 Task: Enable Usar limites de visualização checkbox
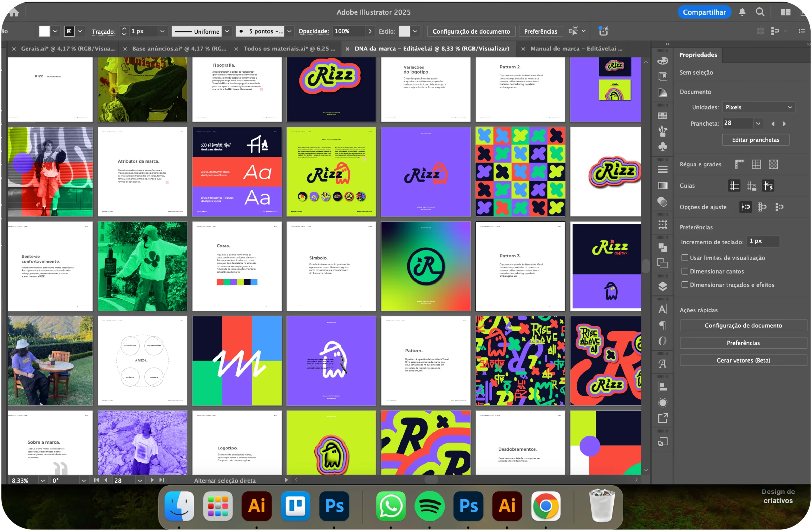(685, 258)
